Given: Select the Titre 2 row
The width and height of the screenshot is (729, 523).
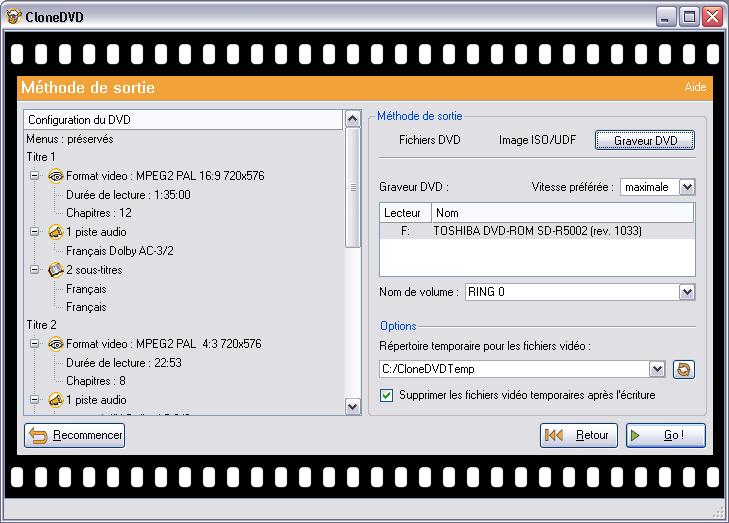Looking at the screenshot, I should click(x=41, y=325).
